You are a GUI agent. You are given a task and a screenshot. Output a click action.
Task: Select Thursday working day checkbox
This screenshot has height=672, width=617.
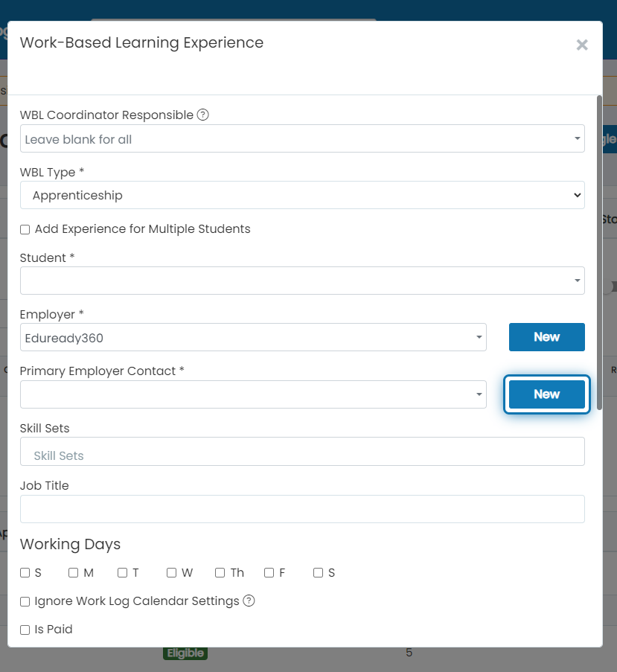point(220,573)
